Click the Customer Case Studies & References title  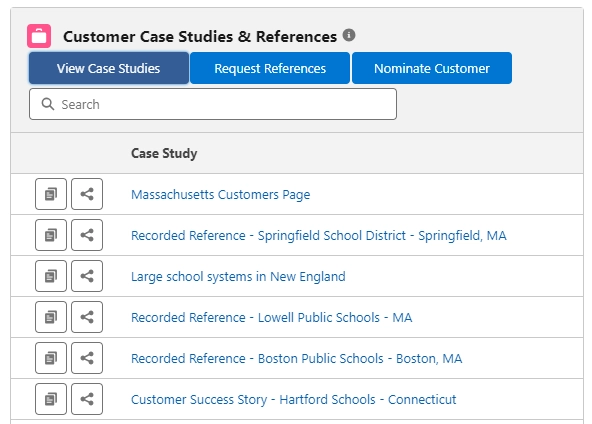[x=200, y=37]
